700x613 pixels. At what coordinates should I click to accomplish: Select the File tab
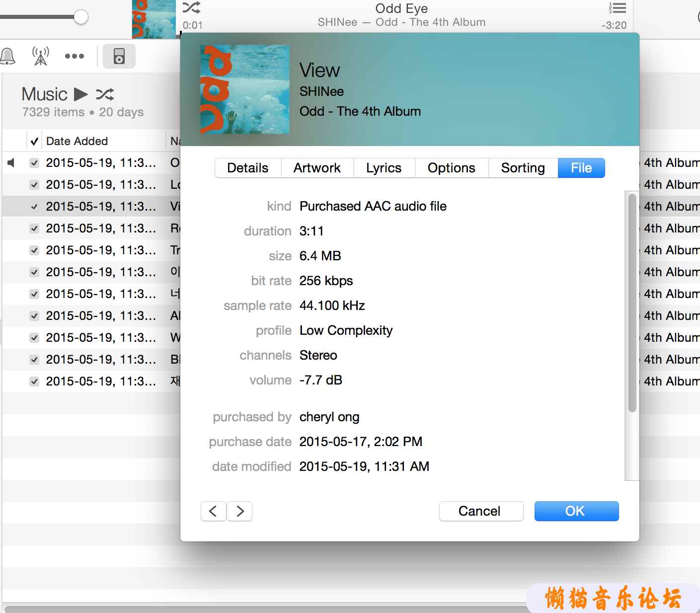tap(581, 168)
